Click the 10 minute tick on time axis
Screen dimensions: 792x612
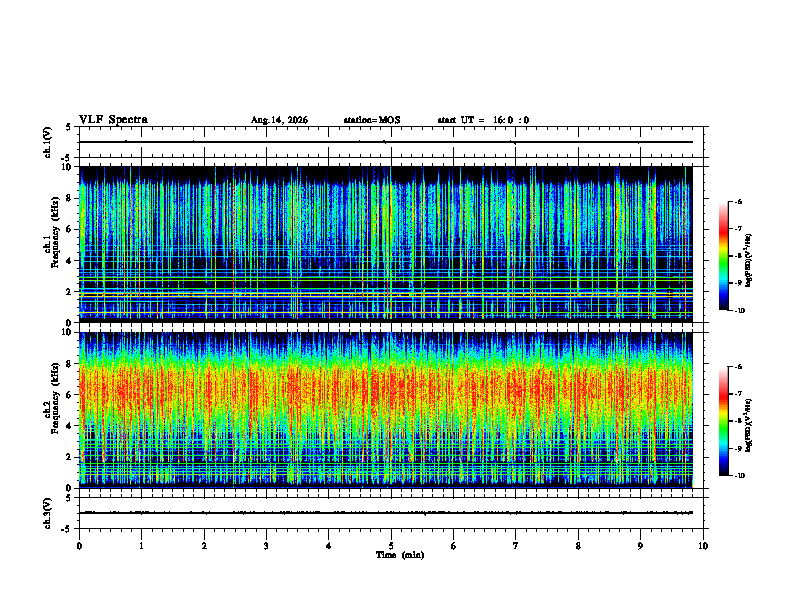click(703, 546)
